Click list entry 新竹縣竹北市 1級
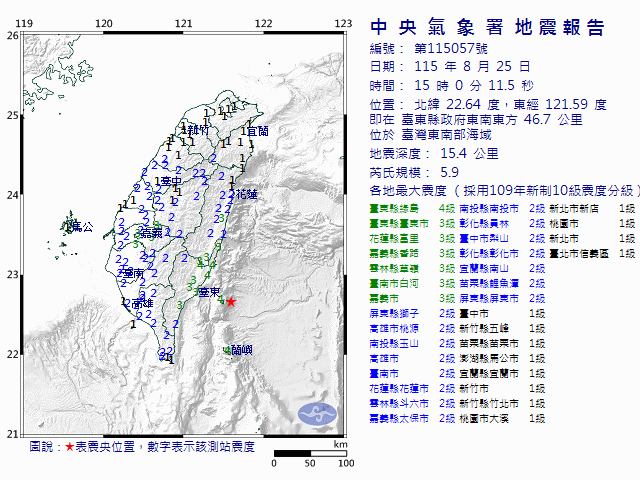Viewport: 640px width, 480px height. tap(502, 403)
